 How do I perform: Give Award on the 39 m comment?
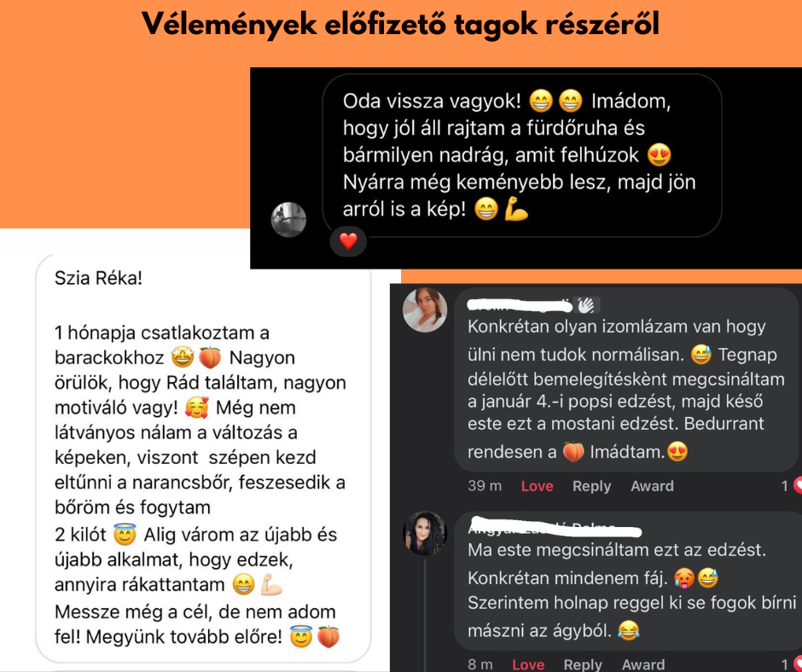click(652, 486)
